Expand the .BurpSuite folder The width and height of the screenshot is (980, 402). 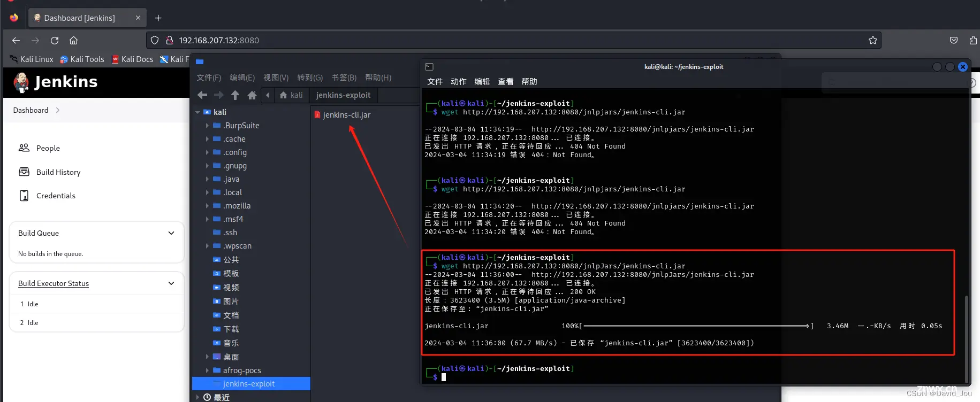pos(207,126)
